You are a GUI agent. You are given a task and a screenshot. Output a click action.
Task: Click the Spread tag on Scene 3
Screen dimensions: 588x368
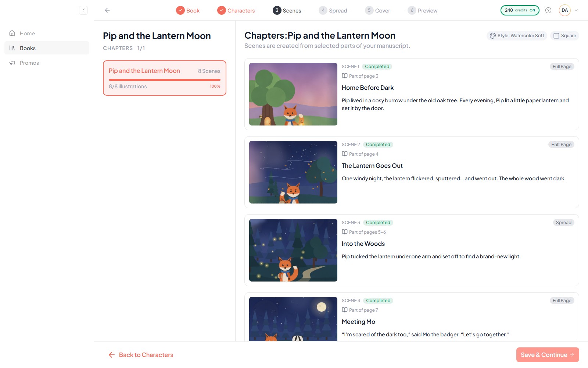563,223
